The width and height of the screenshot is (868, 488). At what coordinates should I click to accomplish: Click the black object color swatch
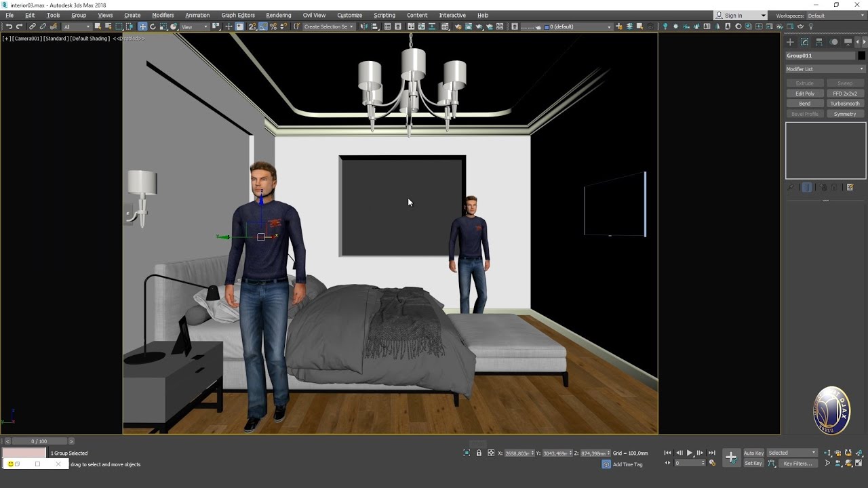(x=861, y=56)
